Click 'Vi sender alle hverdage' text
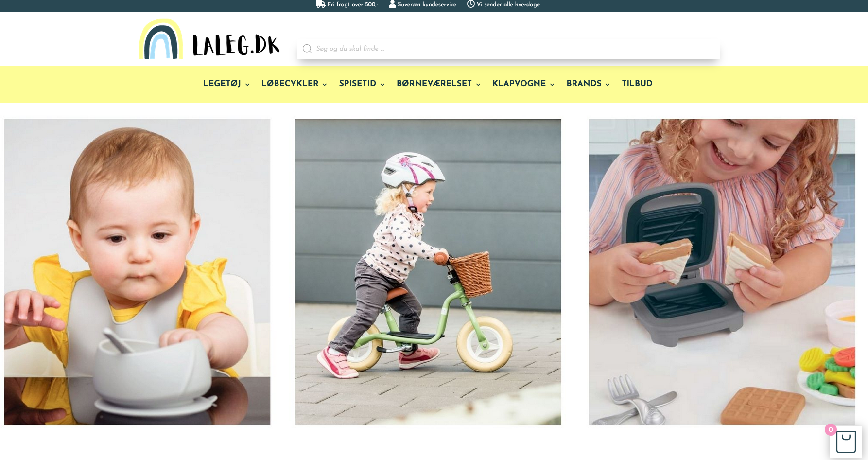868x460 pixels. 508,4
